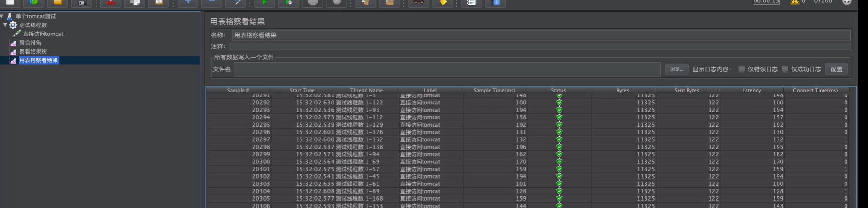Click the Sample # column header
The height and width of the screenshot is (208, 868).
pos(238,90)
